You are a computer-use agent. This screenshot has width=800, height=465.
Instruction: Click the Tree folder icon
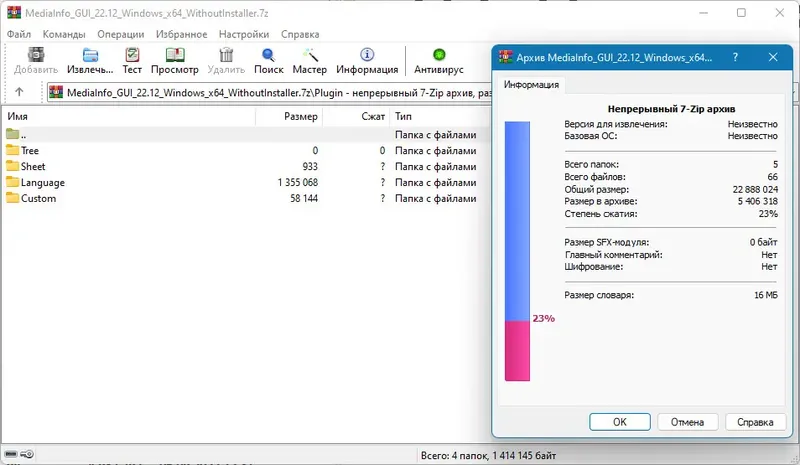click(12, 150)
